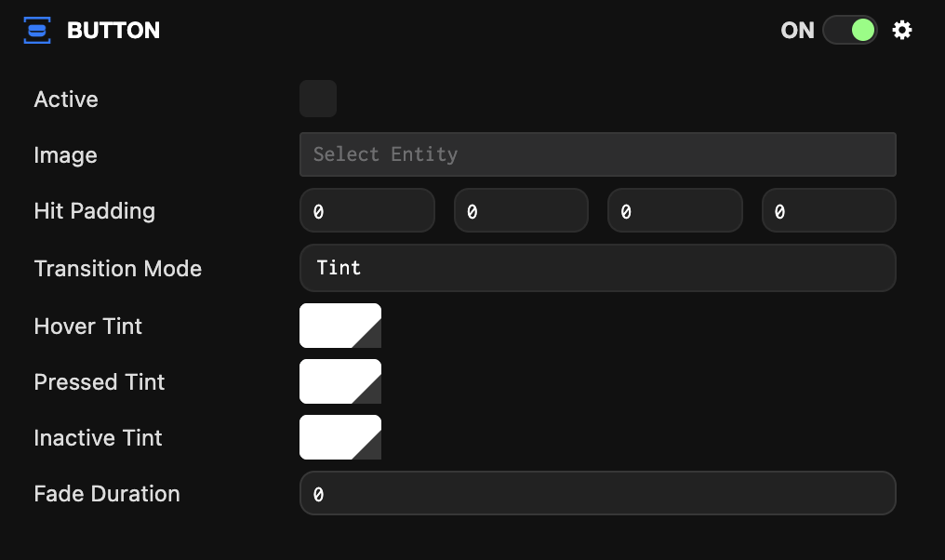Change the Inactive Tint swatch
The width and height of the screenshot is (945, 560).
pos(339,437)
